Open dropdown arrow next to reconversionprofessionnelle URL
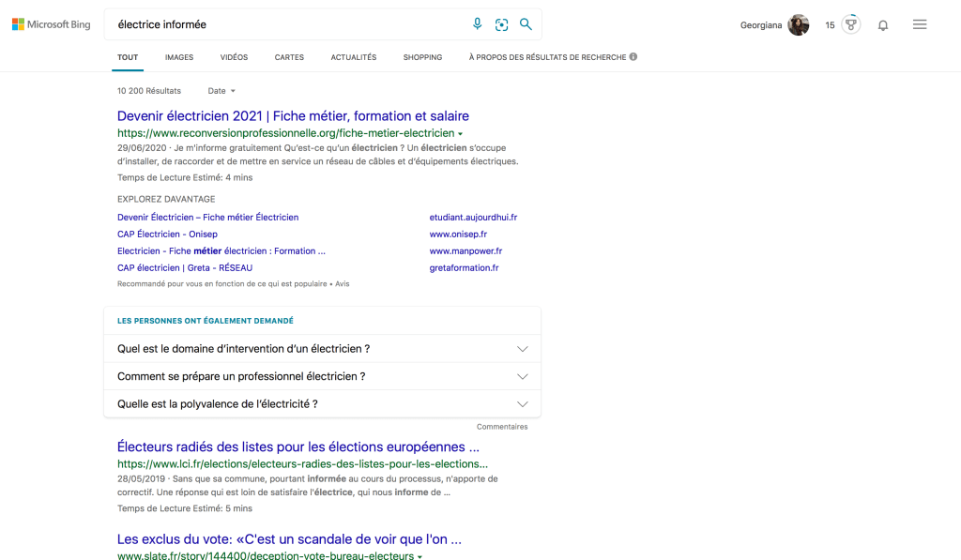This screenshot has width=961, height=560. click(x=460, y=134)
